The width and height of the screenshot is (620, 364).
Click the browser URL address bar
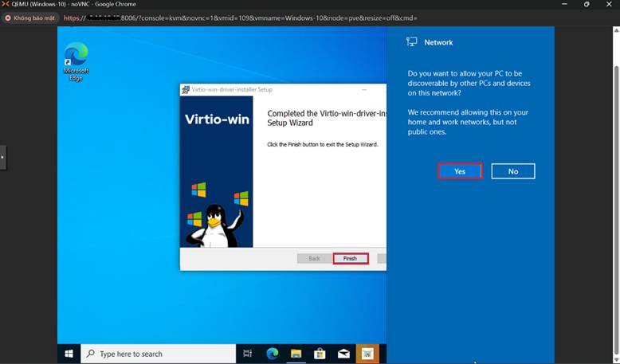coord(319,18)
